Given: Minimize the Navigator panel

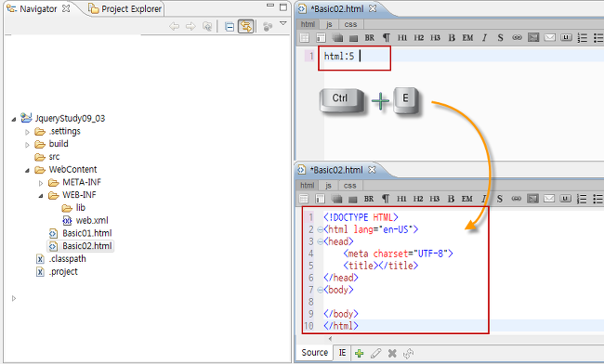Looking at the screenshot, I should click(x=270, y=6).
